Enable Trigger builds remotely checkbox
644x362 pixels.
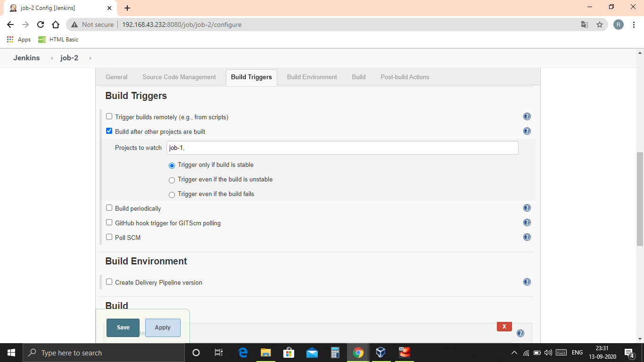[109, 116]
